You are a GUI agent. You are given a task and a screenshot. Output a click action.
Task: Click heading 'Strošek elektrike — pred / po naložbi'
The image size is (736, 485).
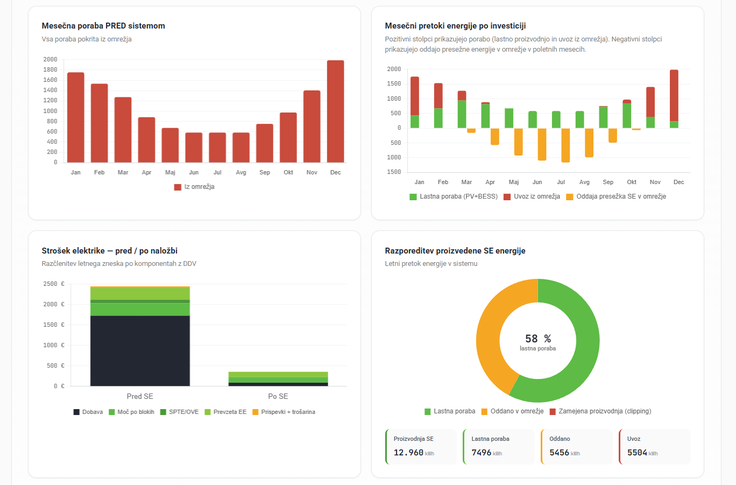pyautogui.click(x=109, y=251)
